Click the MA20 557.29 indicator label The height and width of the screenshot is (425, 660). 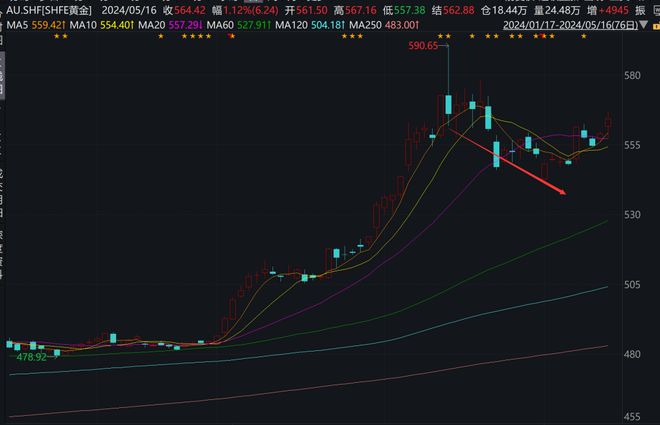pos(171,25)
